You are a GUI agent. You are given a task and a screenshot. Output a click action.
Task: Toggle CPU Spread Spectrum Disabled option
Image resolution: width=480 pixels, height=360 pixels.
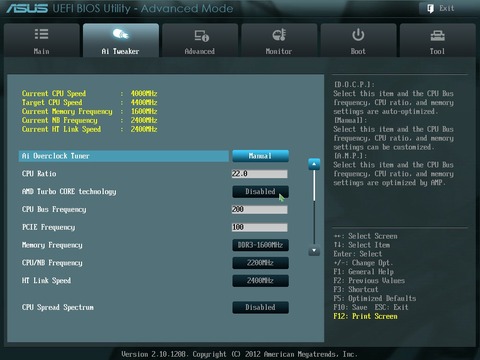click(260, 307)
